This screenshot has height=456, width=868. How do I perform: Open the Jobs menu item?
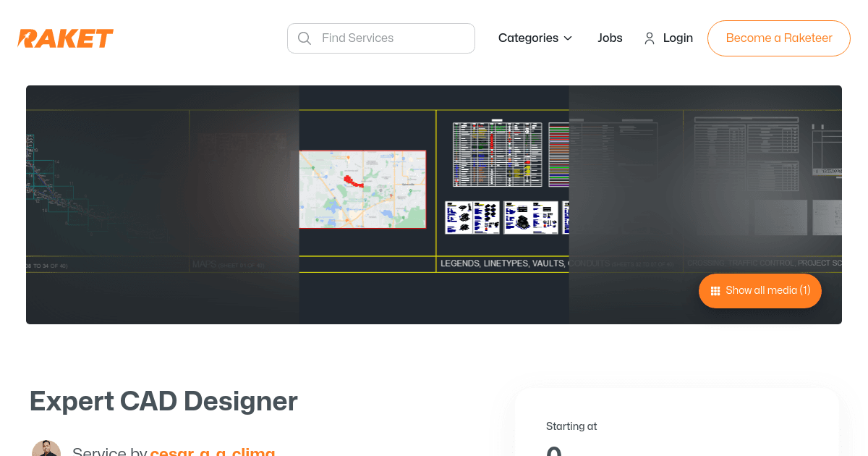coord(610,38)
